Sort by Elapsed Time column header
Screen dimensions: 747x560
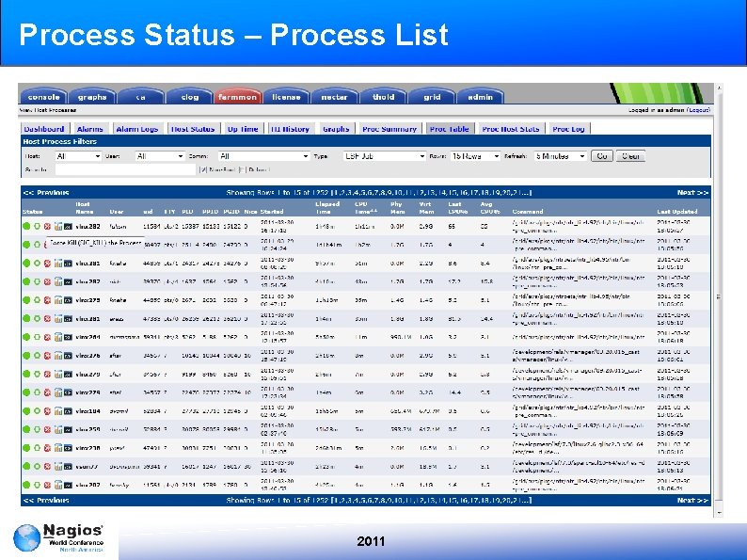click(x=327, y=208)
